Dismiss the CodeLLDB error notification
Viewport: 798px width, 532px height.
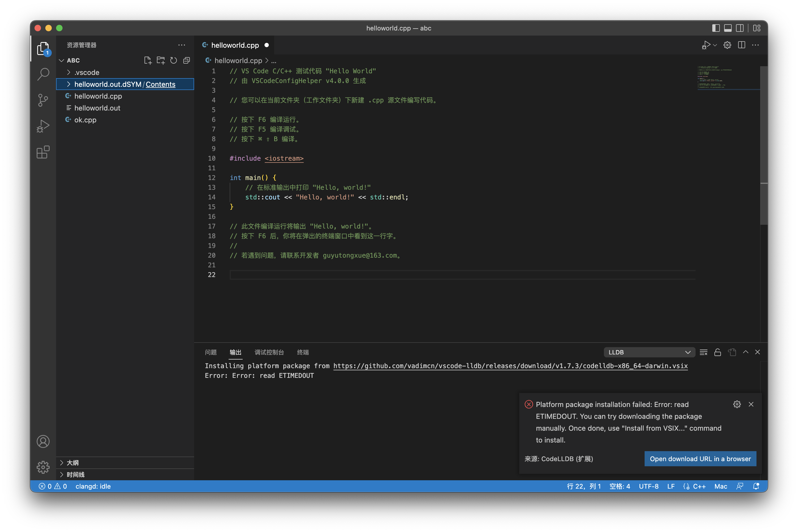click(751, 404)
